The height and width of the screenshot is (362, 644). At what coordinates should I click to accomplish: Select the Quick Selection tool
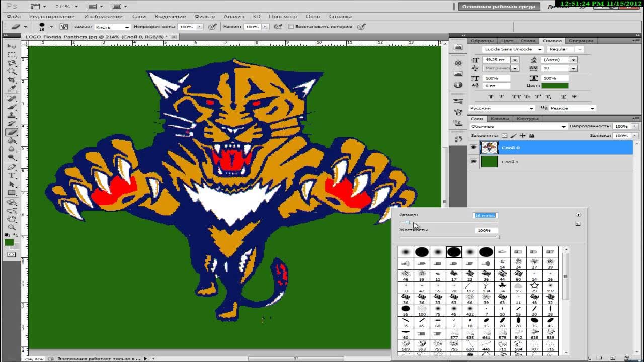click(12, 72)
